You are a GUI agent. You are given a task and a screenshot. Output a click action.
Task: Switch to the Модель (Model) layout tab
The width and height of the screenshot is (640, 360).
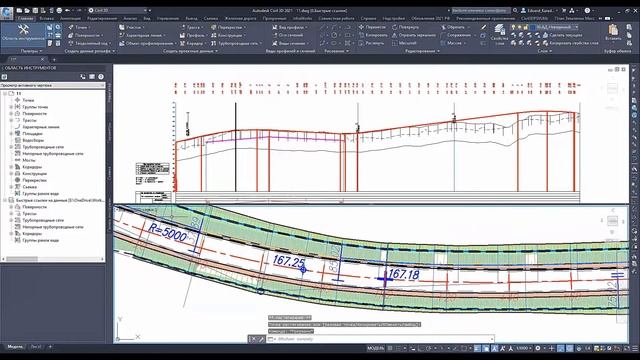[15, 347]
